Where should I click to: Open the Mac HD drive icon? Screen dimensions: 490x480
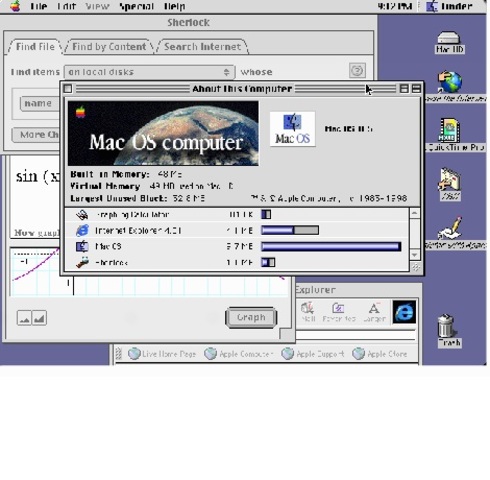coord(449,42)
